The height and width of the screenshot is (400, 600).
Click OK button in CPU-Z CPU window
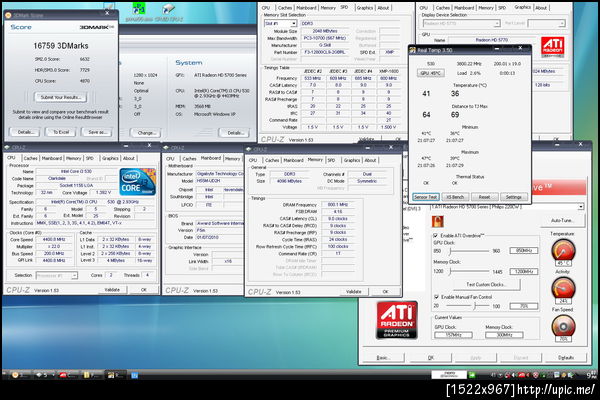[143, 290]
